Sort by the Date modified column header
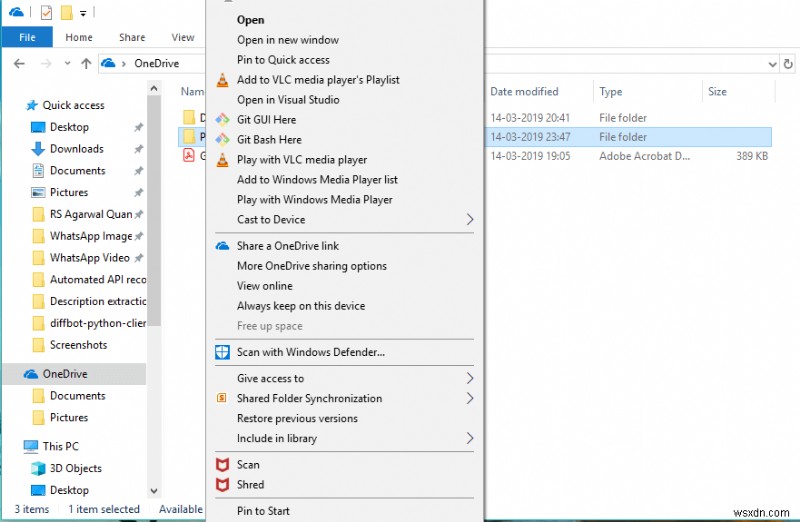This screenshot has height=522, width=800. coord(524,92)
